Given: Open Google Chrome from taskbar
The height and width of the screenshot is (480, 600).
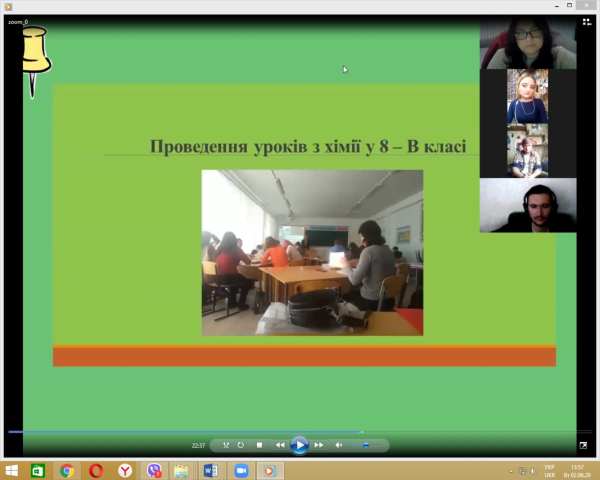Looking at the screenshot, I should [67, 470].
